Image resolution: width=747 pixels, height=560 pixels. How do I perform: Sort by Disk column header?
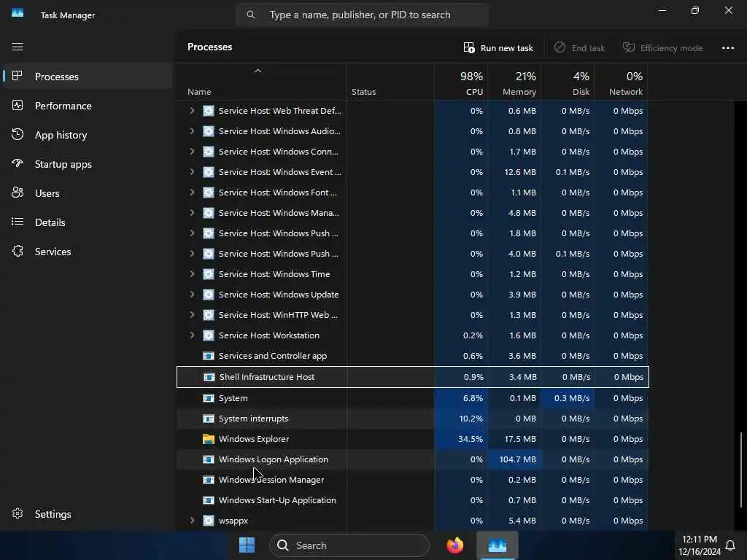click(568, 83)
